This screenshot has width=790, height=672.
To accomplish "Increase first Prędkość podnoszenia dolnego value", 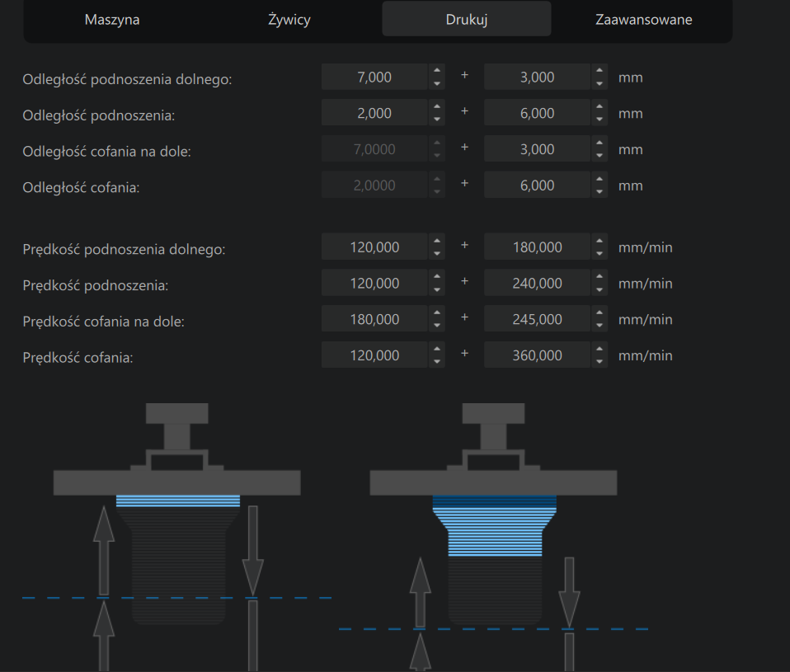I will pyautogui.click(x=437, y=240).
